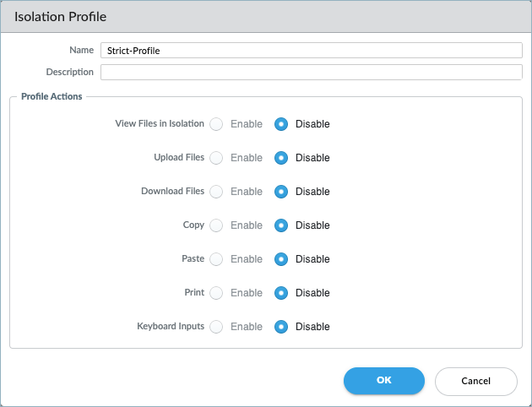
Task: Select Disable for View Files in Isolation
Action: [x=282, y=124]
